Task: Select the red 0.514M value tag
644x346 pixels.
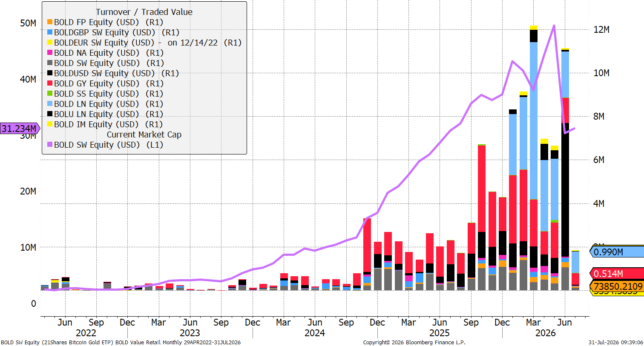Action: click(x=616, y=274)
